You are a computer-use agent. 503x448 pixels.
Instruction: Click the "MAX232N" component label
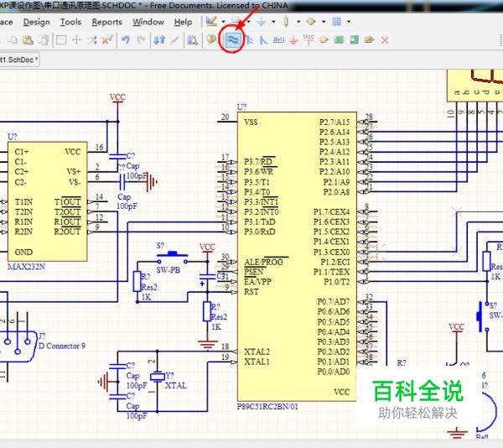pos(26,266)
